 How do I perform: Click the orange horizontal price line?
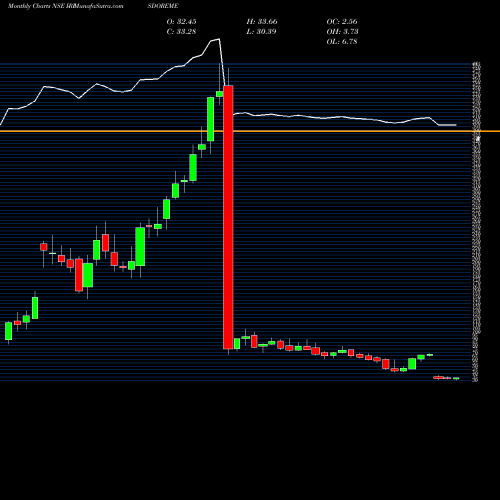tap(250, 131)
